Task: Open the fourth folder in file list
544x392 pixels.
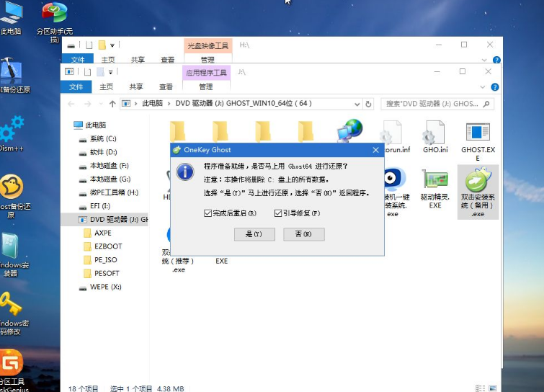Action: [x=306, y=131]
